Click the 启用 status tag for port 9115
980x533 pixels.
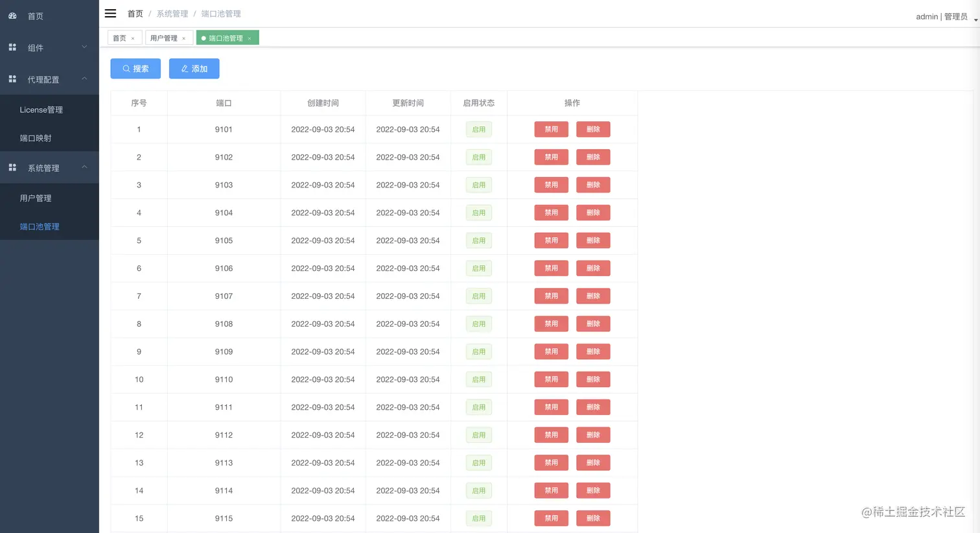point(479,518)
